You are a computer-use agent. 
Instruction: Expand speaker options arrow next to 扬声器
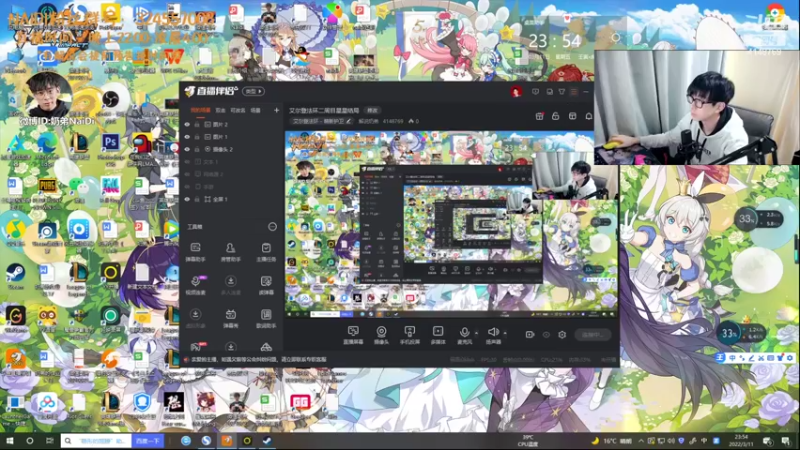coord(505,333)
